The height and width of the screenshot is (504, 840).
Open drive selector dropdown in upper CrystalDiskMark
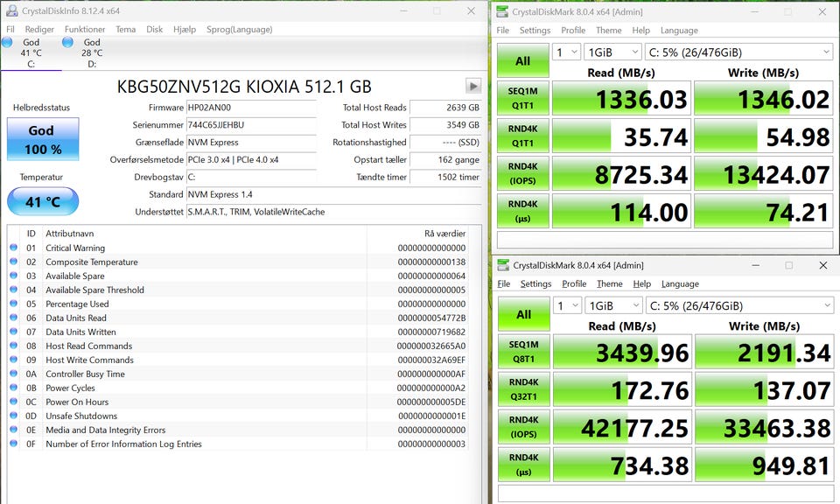pyautogui.click(x=738, y=52)
